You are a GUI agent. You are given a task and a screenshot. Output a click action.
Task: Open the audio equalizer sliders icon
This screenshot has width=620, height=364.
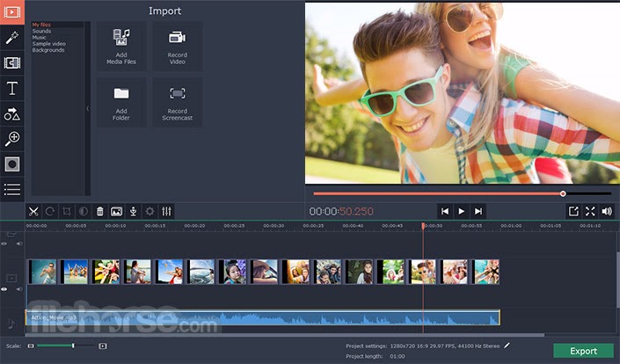point(166,211)
